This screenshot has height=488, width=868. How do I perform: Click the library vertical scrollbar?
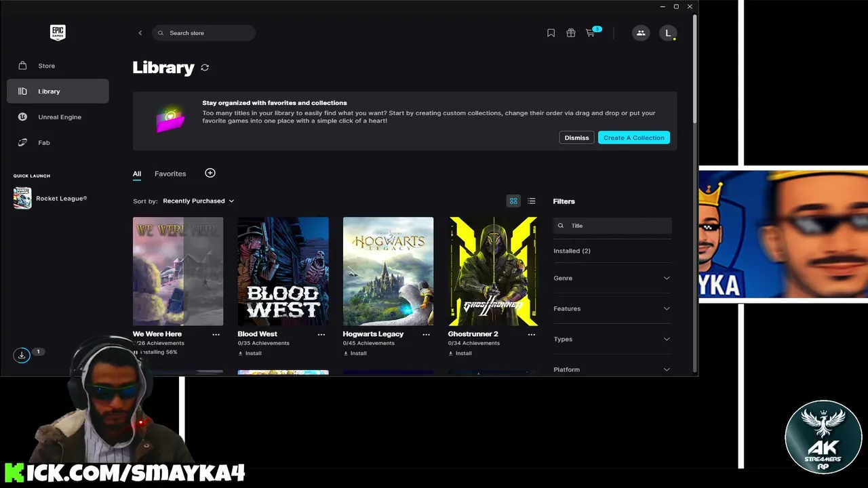click(694, 68)
